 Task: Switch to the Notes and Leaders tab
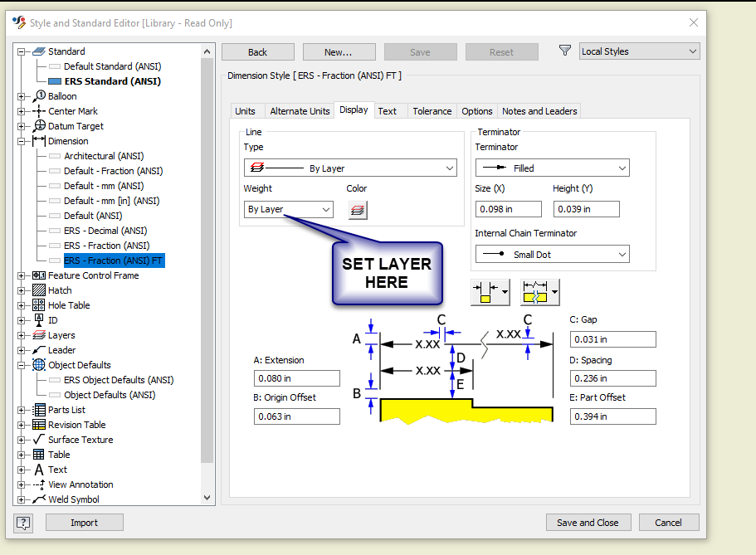point(539,111)
